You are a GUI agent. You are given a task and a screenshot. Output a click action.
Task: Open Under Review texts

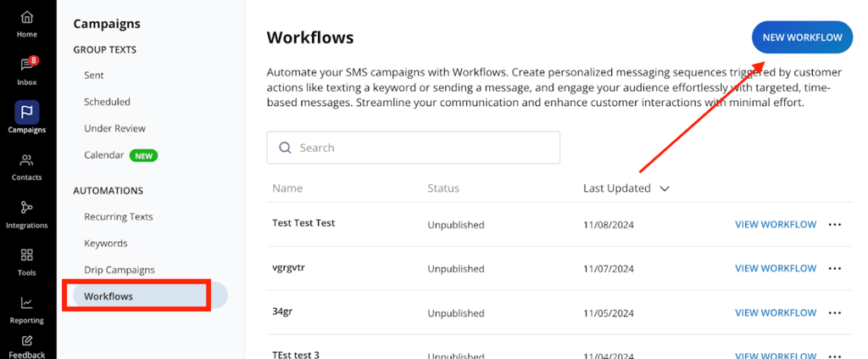(x=115, y=128)
